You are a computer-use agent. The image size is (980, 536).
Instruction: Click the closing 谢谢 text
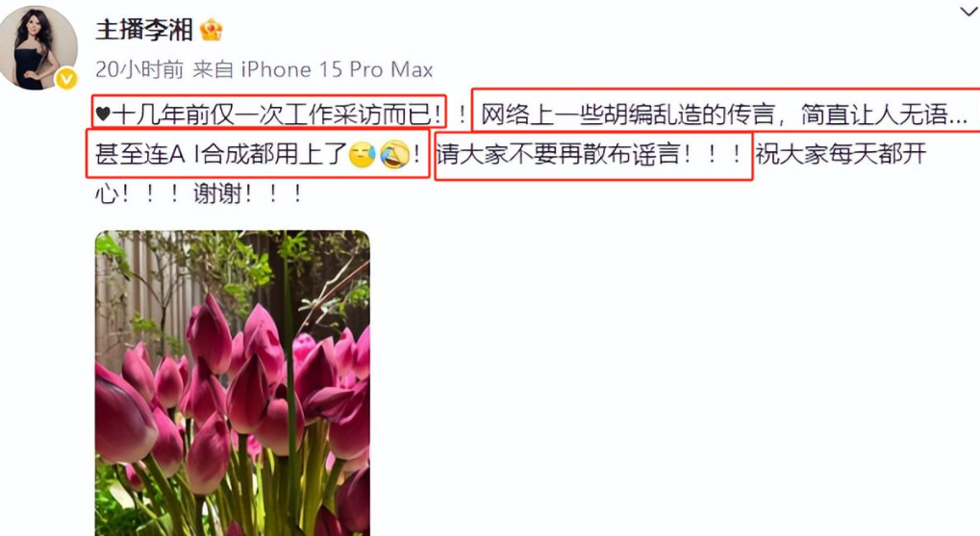tap(217, 193)
